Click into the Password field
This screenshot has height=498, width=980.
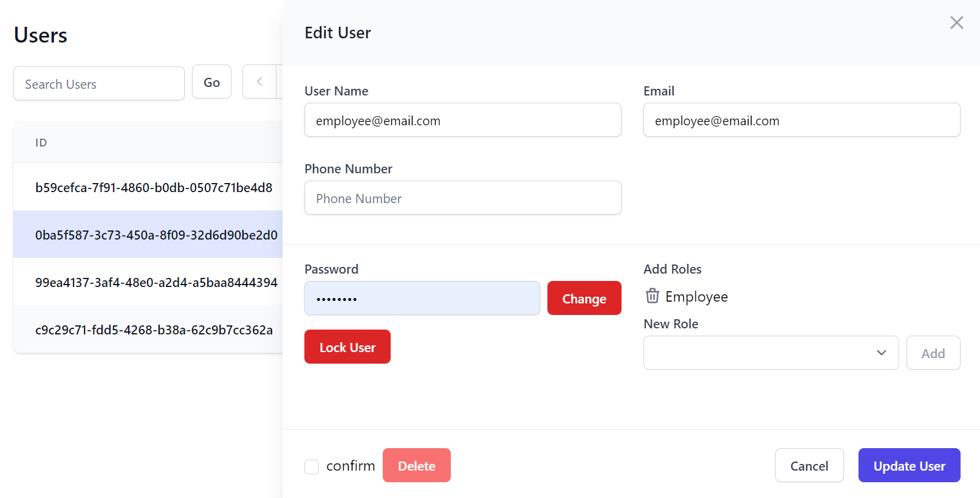coord(422,298)
